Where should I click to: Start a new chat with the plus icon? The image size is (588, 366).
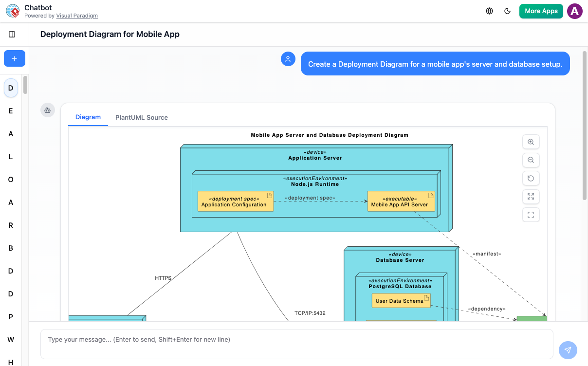(14, 58)
